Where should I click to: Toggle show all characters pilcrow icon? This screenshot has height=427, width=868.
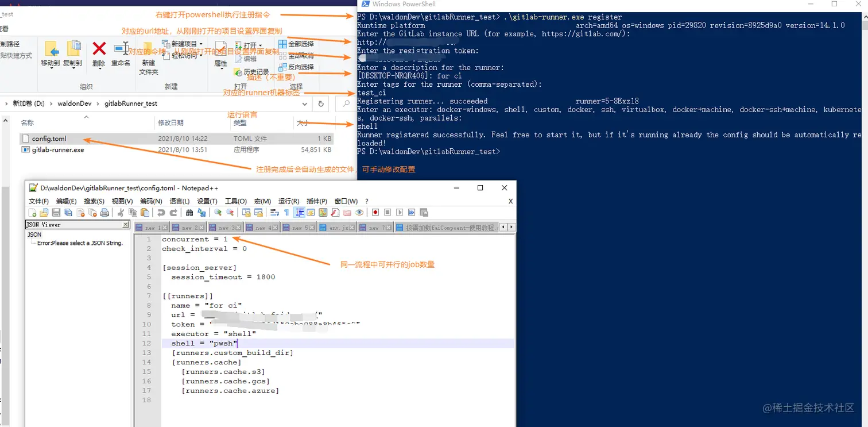(286, 213)
